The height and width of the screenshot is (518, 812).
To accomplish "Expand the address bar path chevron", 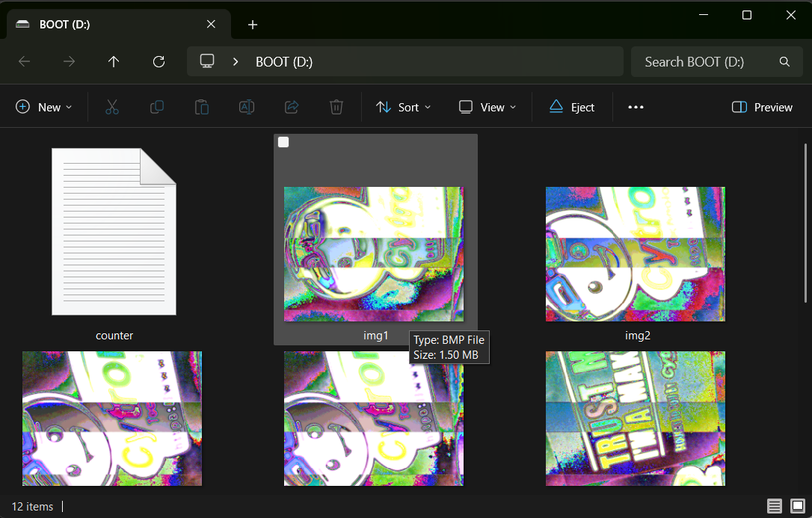I will (x=236, y=61).
